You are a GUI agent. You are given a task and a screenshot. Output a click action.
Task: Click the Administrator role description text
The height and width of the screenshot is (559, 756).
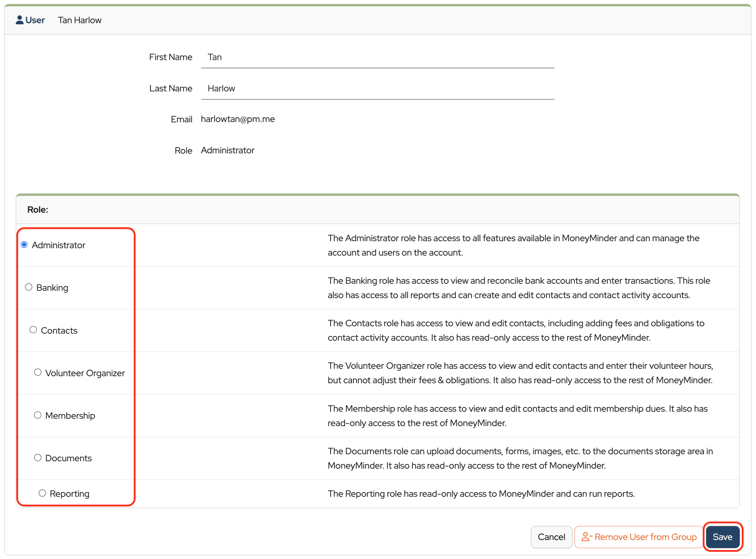coord(514,245)
